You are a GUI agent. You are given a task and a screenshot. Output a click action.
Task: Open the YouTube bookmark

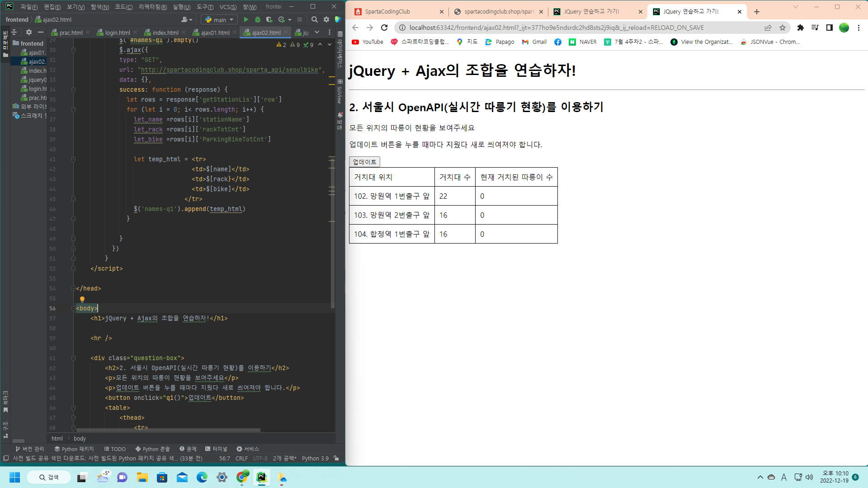pos(368,42)
